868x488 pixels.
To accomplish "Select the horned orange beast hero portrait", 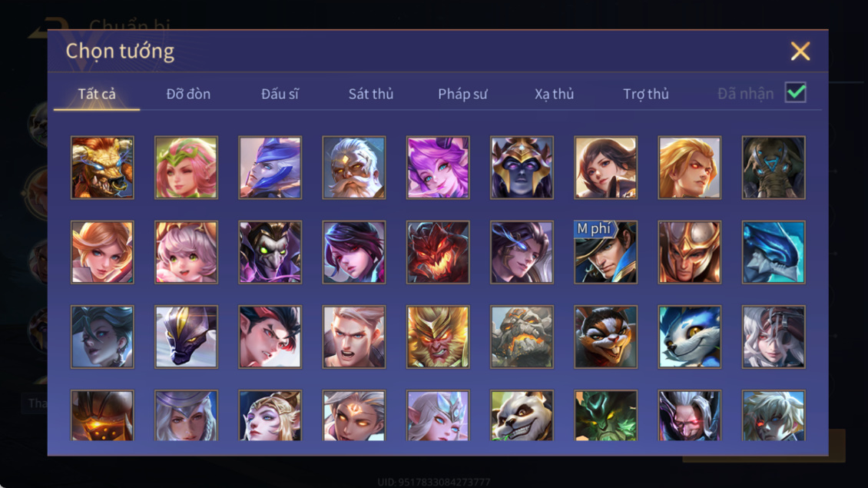I will (102, 168).
